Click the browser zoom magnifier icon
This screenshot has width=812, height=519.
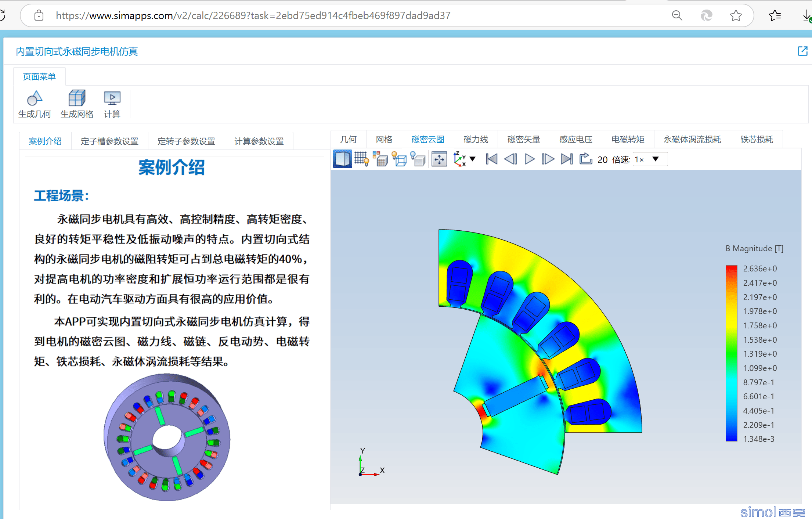[677, 15]
